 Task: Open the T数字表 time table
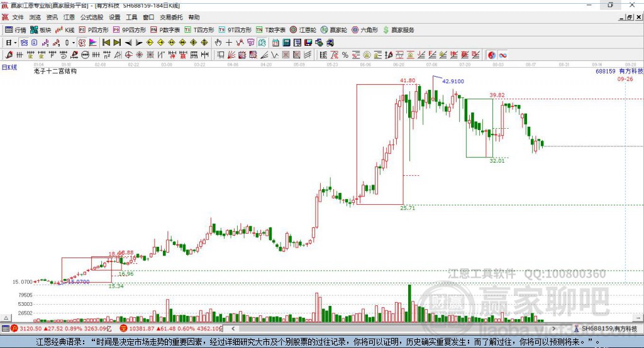270,30
